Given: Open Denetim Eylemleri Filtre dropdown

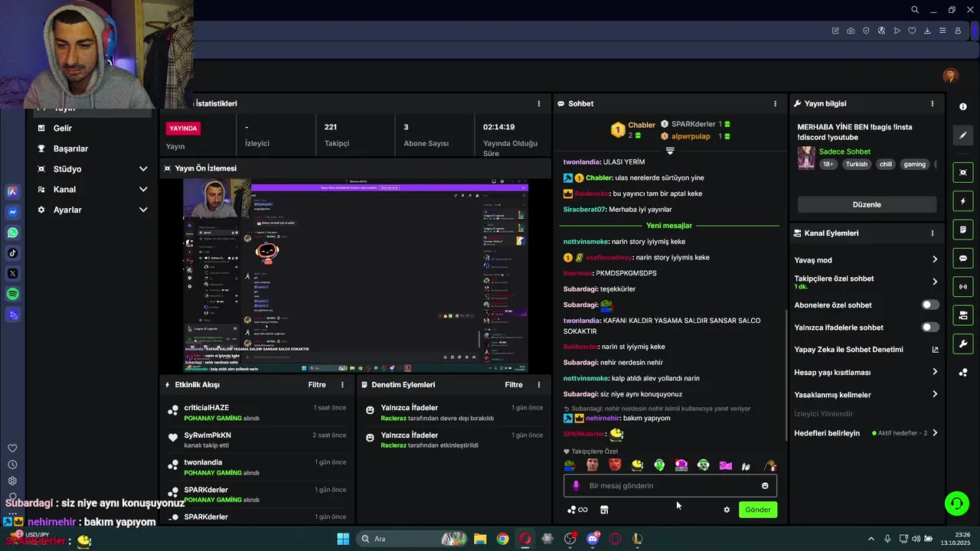Looking at the screenshot, I should click(514, 385).
